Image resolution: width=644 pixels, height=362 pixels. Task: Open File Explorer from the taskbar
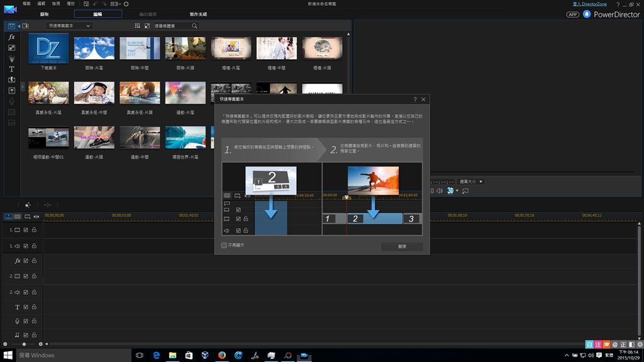coord(172,355)
